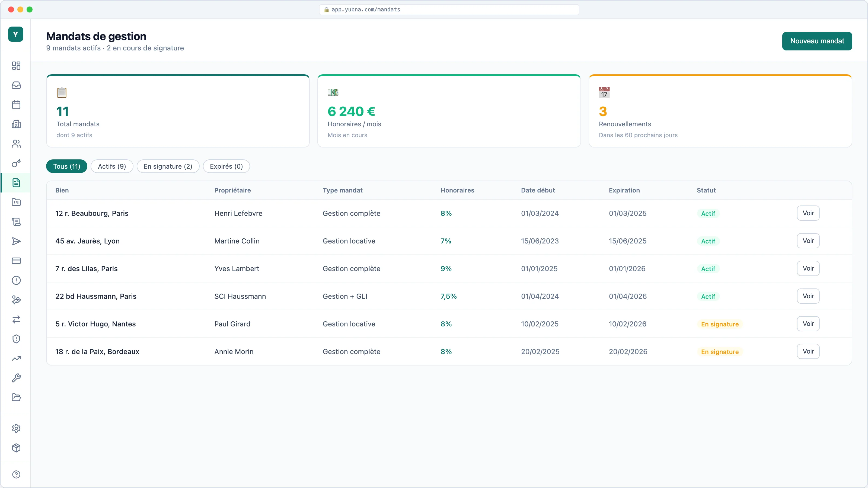The width and height of the screenshot is (868, 488).
Task: Click owner name Henri Lefebvre
Action: 238,213
